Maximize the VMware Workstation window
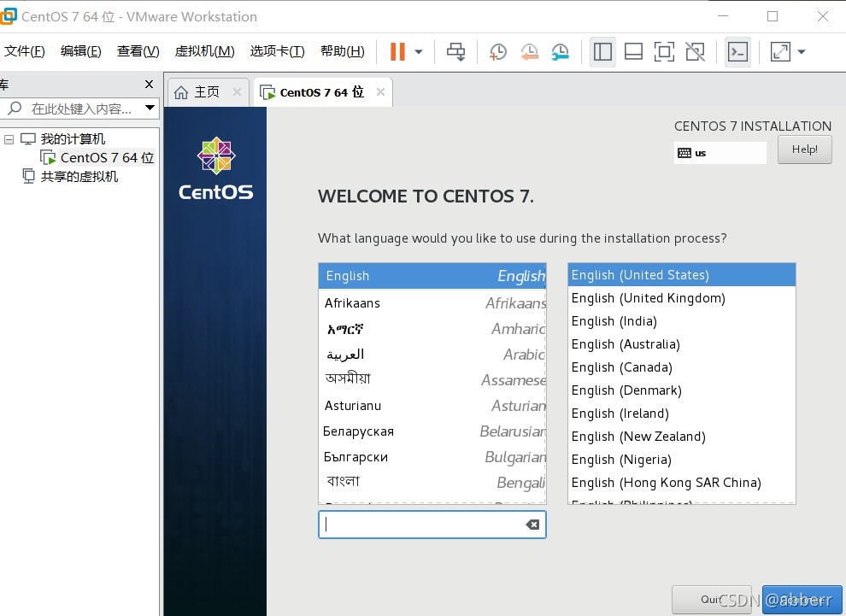Viewport: 846px width, 616px height. [773, 17]
